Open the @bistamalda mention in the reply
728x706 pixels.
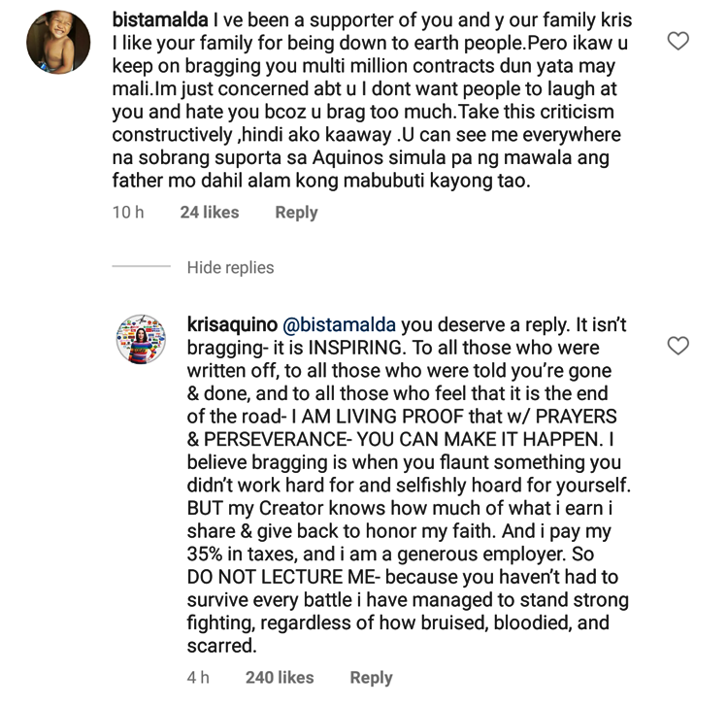pyautogui.click(x=341, y=323)
